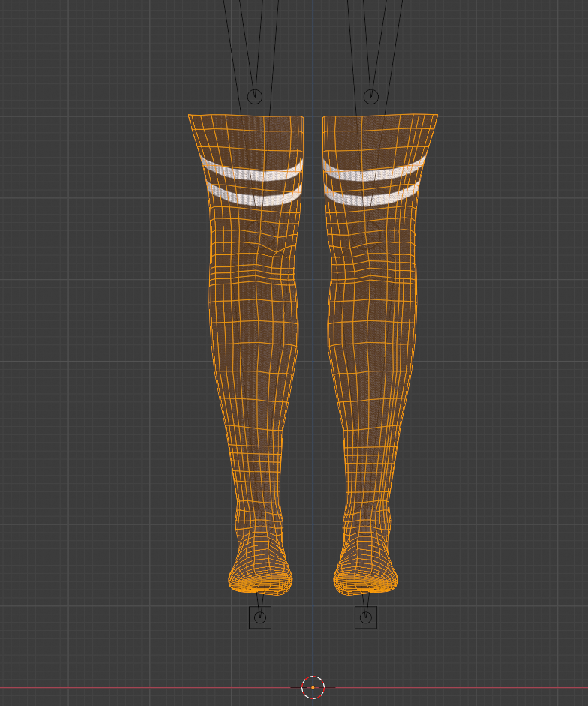Screen dimensions: 588x706
Task: Select circular bone joint above left-hand sock
Action: click(x=255, y=96)
